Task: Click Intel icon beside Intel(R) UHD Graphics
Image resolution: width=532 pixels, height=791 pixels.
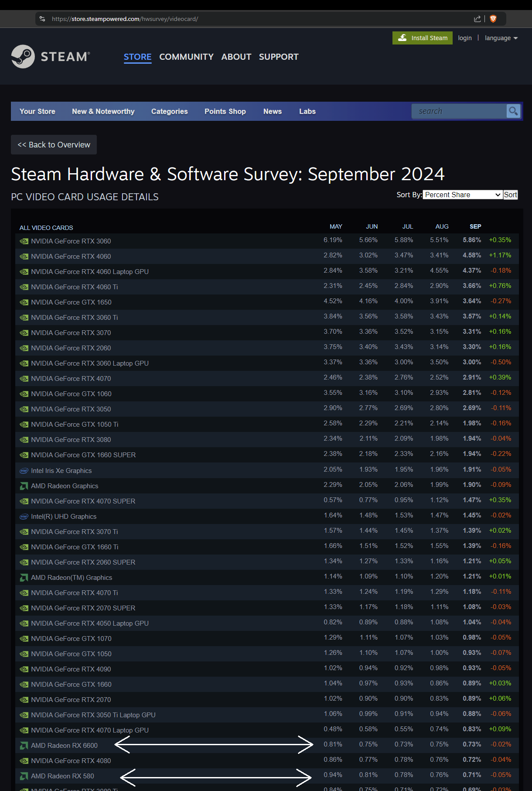Action: pos(24,517)
